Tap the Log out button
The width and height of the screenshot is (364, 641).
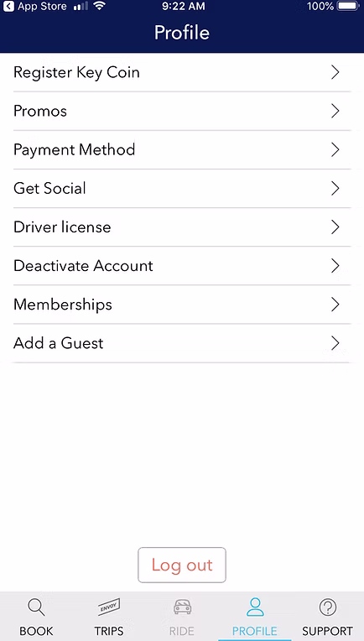click(182, 565)
